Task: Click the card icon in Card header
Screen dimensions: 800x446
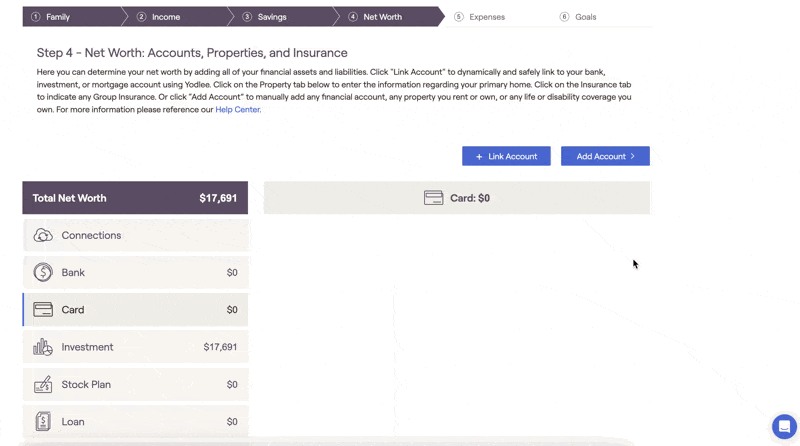Action: pos(433,198)
